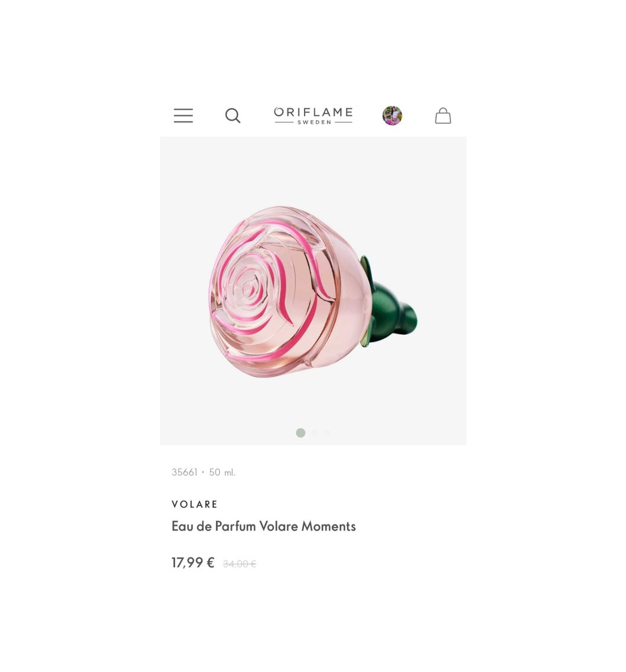
Task: Open search with the magnifier icon
Action: (x=233, y=116)
